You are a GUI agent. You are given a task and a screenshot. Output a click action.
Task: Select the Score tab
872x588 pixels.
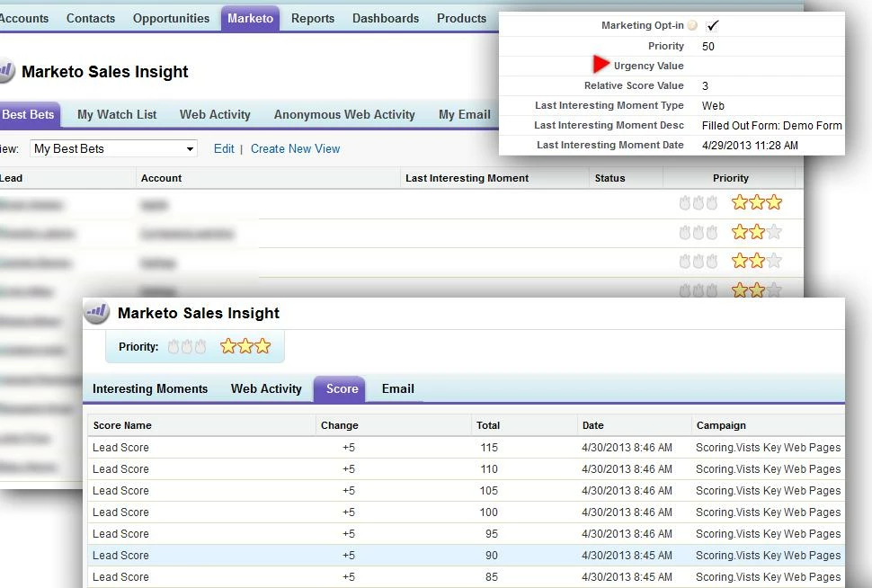click(x=342, y=388)
